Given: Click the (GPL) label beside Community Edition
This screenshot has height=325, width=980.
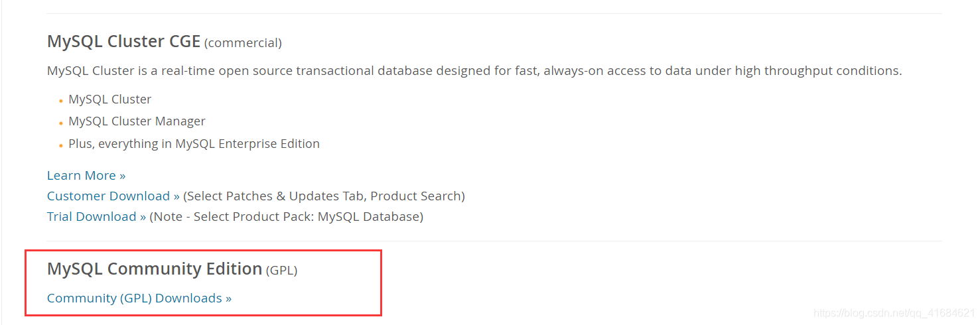Looking at the screenshot, I should (281, 271).
